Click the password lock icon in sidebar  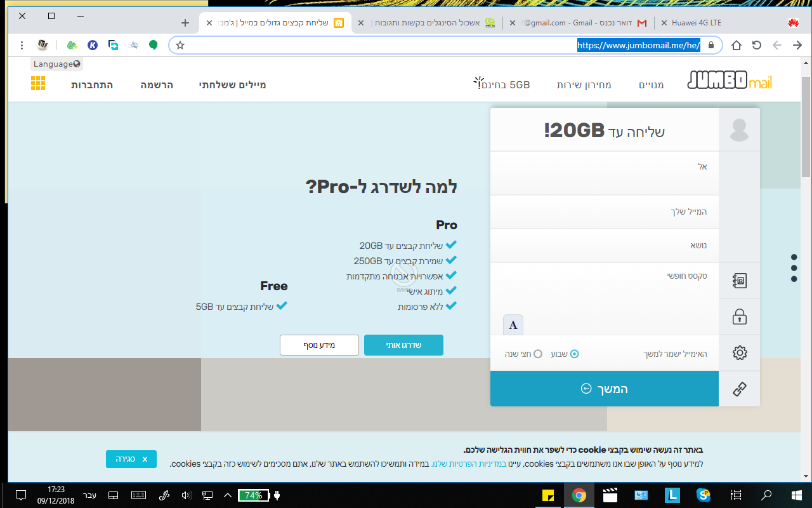point(739,317)
